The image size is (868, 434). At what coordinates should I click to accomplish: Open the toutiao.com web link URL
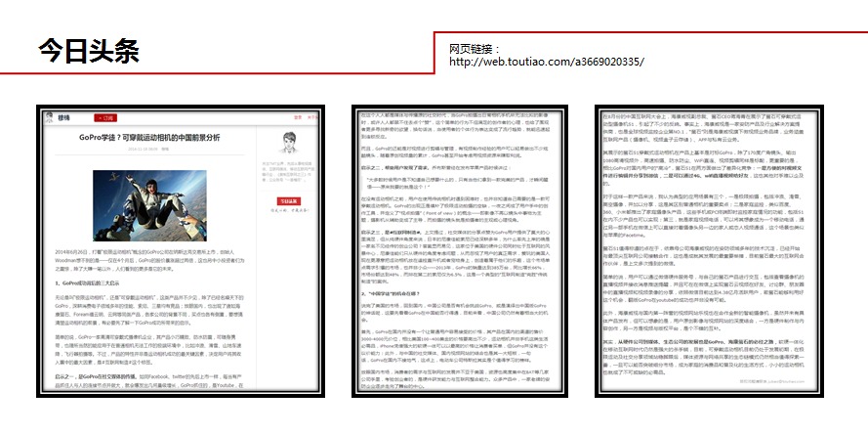pyautogui.click(x=547, y=62)
